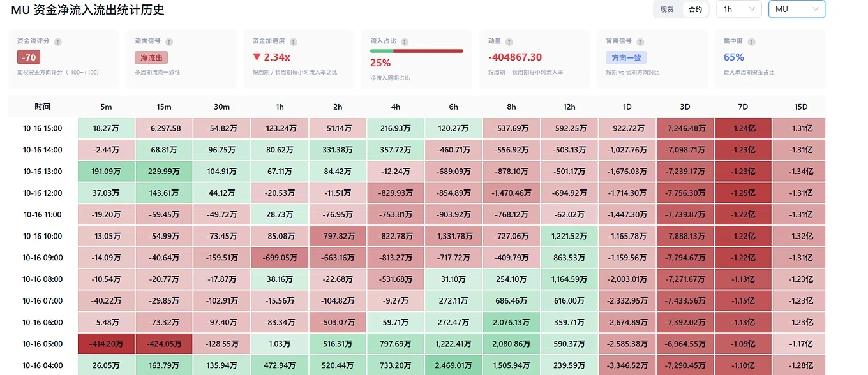Click the -6,297.58 cell
Viewport: 868px width, 375px height.
[164, 128]
